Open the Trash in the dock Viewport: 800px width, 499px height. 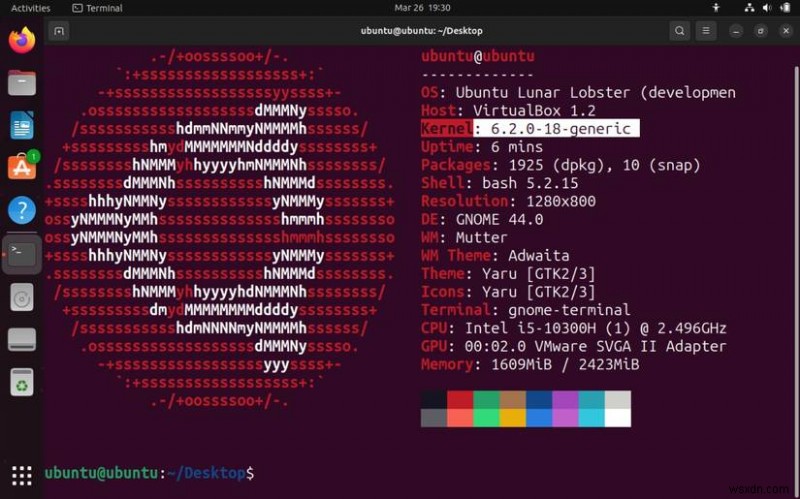point(22,382)
